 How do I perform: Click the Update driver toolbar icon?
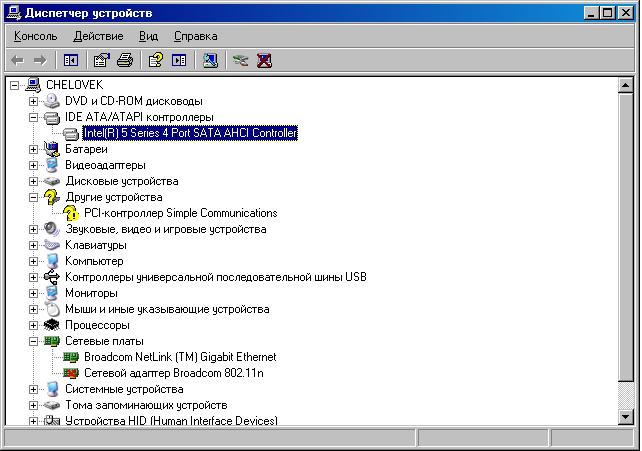240,61
